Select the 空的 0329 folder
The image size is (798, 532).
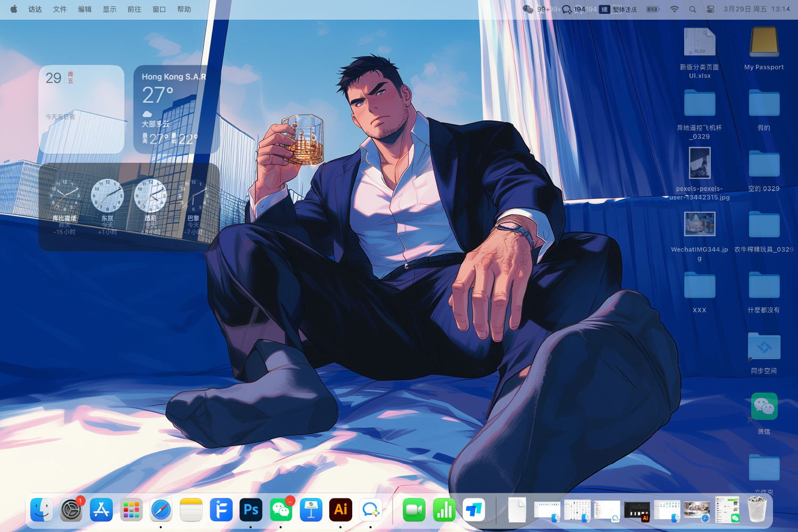pyautogui.click(x=764, y=170)
